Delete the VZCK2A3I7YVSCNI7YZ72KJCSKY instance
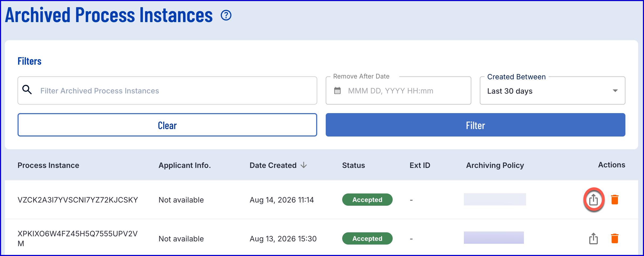The height and width of the screenshot is (256, 644). 615,200
